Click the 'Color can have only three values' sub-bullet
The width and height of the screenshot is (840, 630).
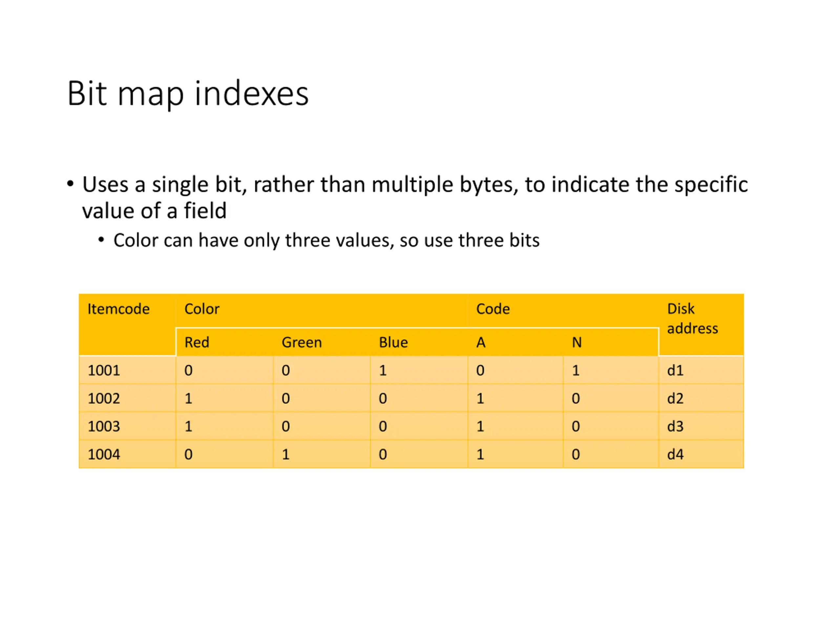click(326, 241)
